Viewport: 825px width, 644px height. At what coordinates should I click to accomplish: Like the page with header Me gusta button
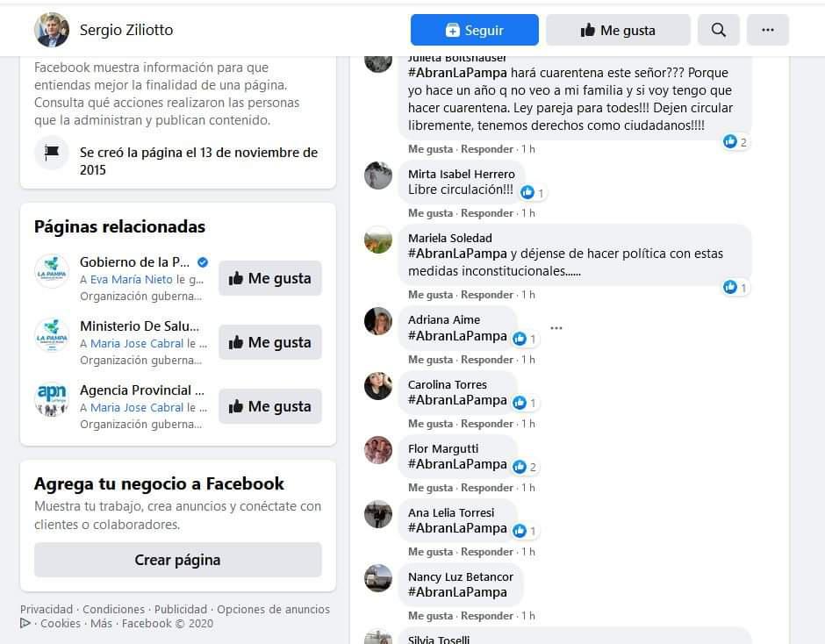click(618, 30)
